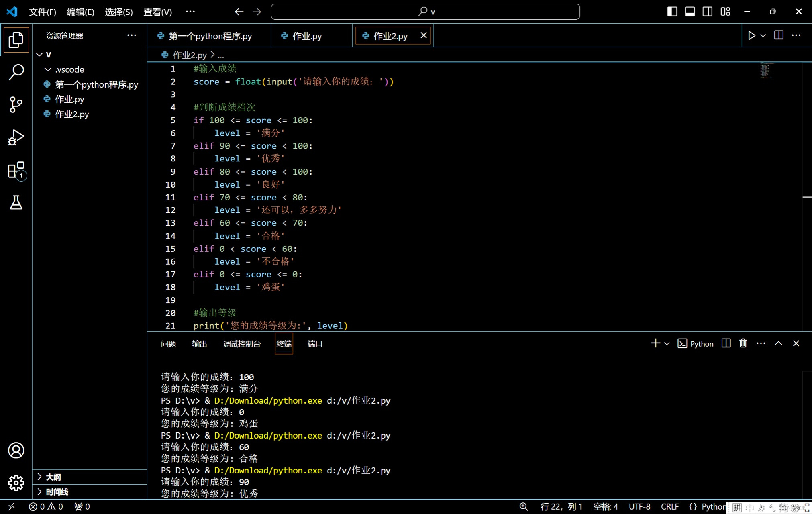Toggle the bottom Panel layout button

pyautogui.click(x=690, y=12)
